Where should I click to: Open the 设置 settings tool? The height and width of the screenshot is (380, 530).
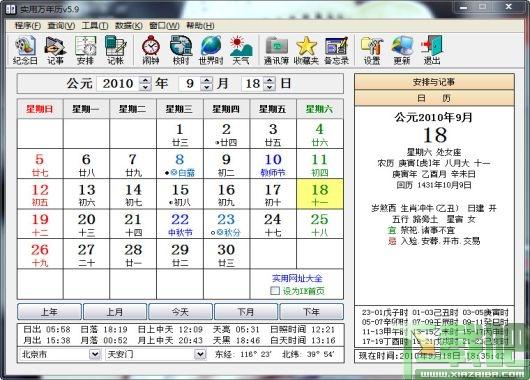point(372,50)
